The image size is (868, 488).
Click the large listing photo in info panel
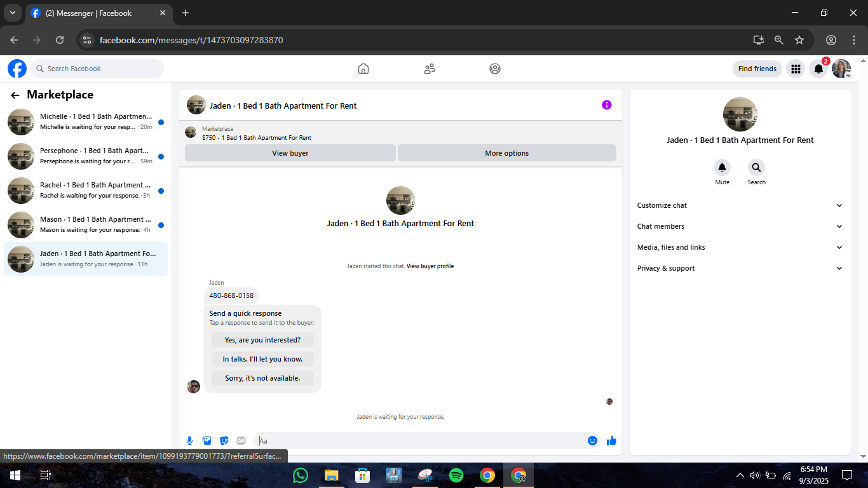tap(740, 114)
